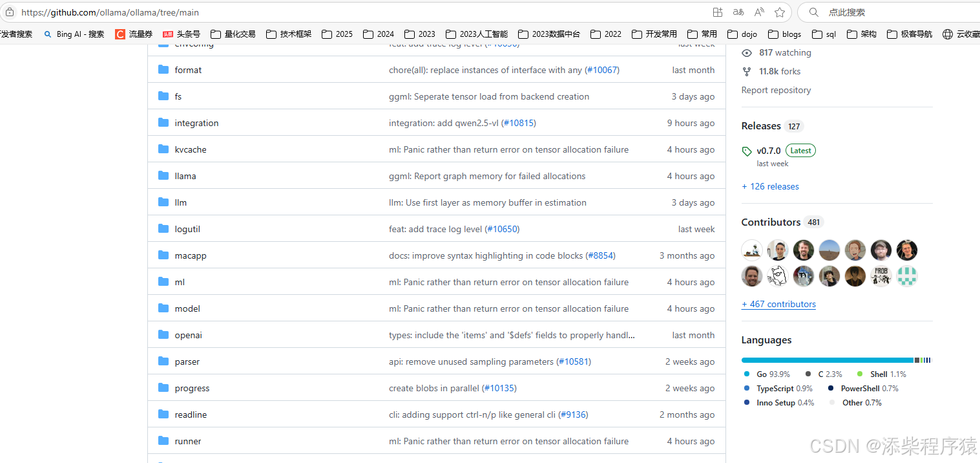Click the logutil folder icon
Screen dimensions: 980x463
point(163,228)
